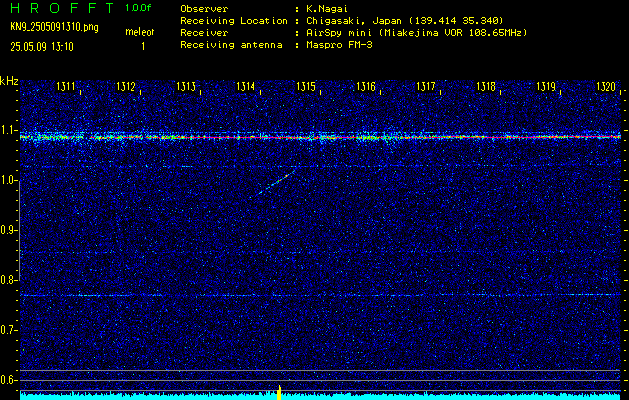Click the 1312 time marker

tap(126, 86)
